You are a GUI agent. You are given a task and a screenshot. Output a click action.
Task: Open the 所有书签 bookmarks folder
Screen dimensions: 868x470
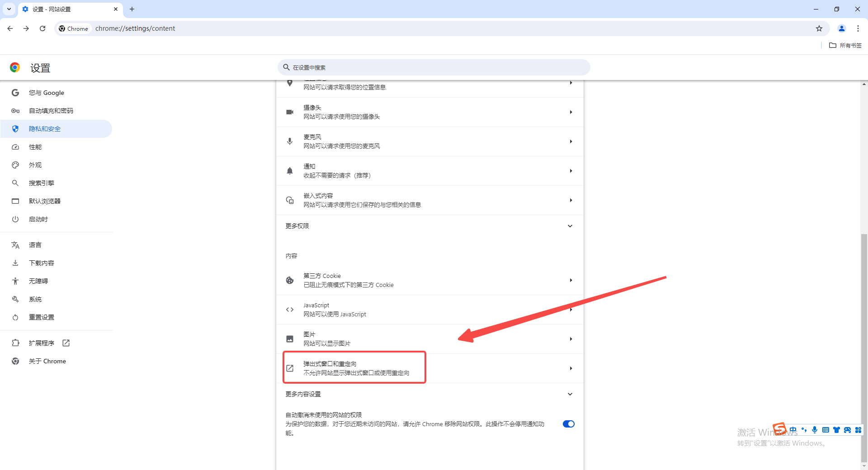pos(845,45)
